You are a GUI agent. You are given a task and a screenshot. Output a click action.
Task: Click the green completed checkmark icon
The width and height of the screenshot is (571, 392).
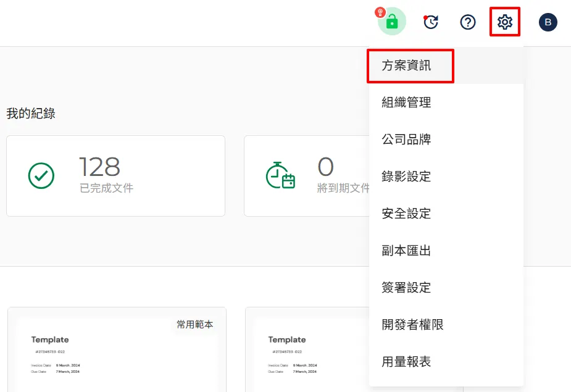pos(41,176)
